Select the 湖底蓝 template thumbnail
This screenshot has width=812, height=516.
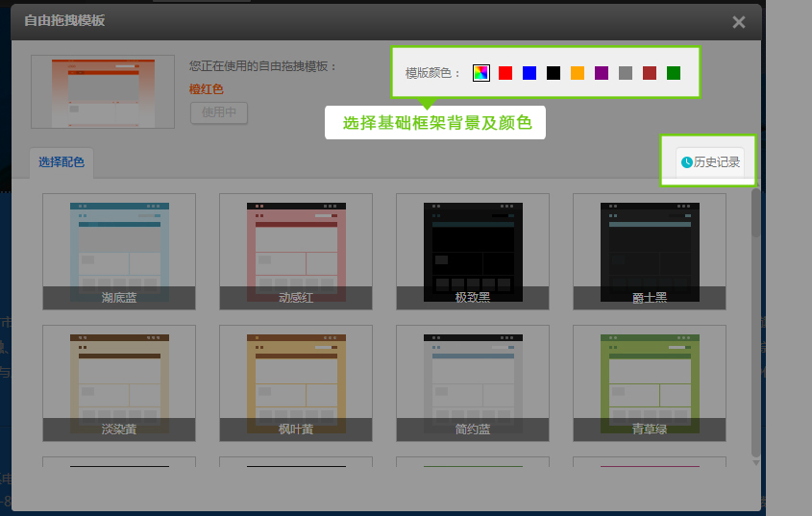[119, 252]
